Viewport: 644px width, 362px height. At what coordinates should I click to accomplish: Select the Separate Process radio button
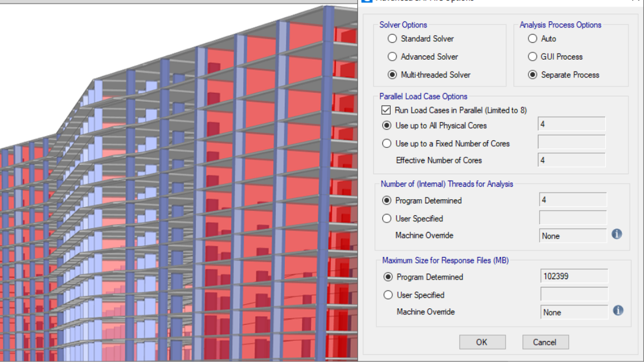click(532, 75)
